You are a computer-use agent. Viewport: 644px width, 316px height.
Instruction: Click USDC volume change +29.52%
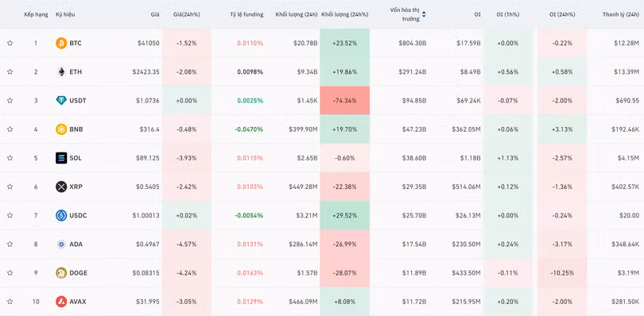[344, 215]
